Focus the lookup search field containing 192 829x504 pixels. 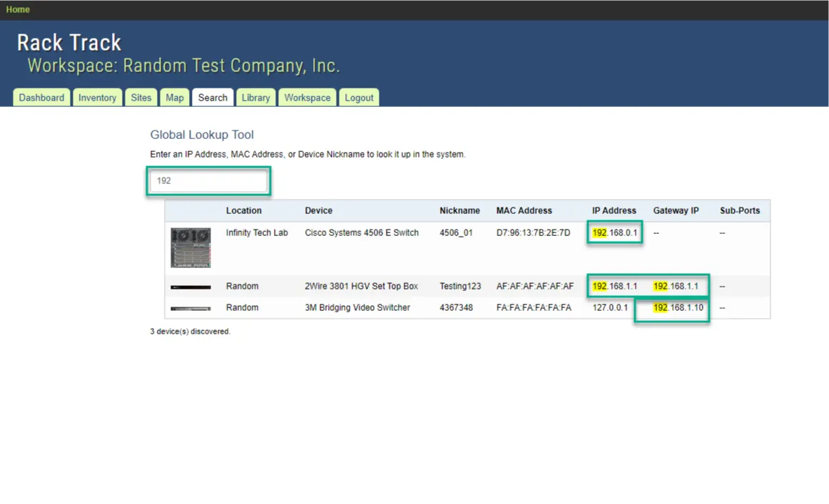209,180
